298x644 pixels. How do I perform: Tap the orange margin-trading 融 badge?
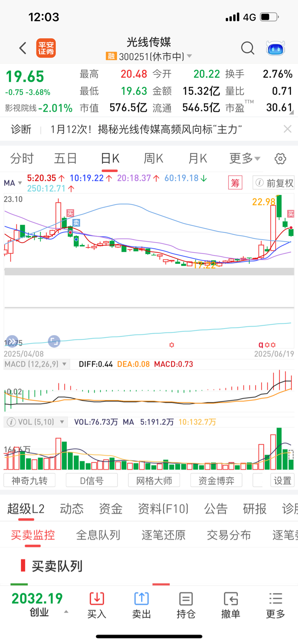click(x=111, y=56)
